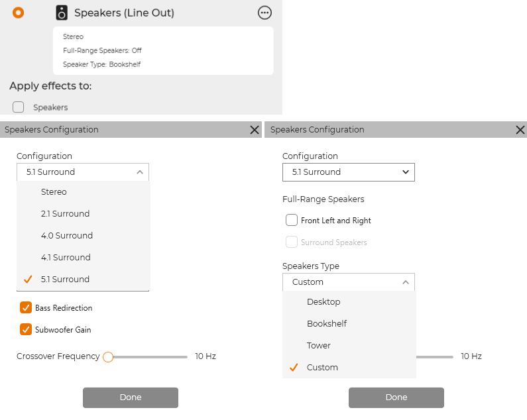527x420 pixels.
Task: Open the Speakers (Line Out) more options icon
Action: 264,13
